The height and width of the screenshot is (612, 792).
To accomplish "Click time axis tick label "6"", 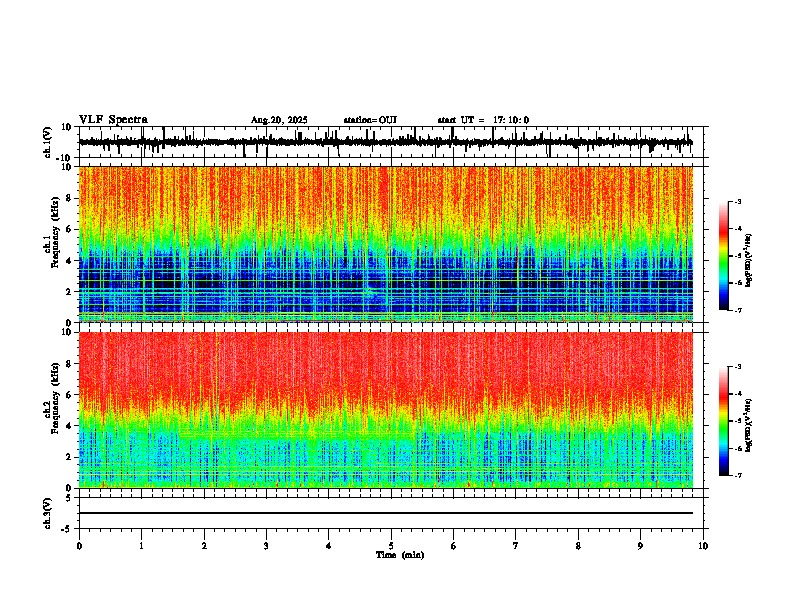I will [454, 546].
